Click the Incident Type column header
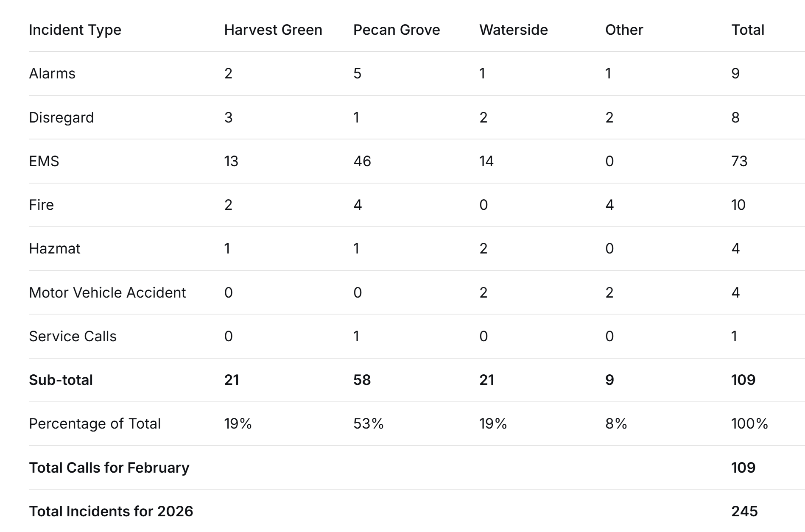Screen dimensions: 805x532 [75, 30]
